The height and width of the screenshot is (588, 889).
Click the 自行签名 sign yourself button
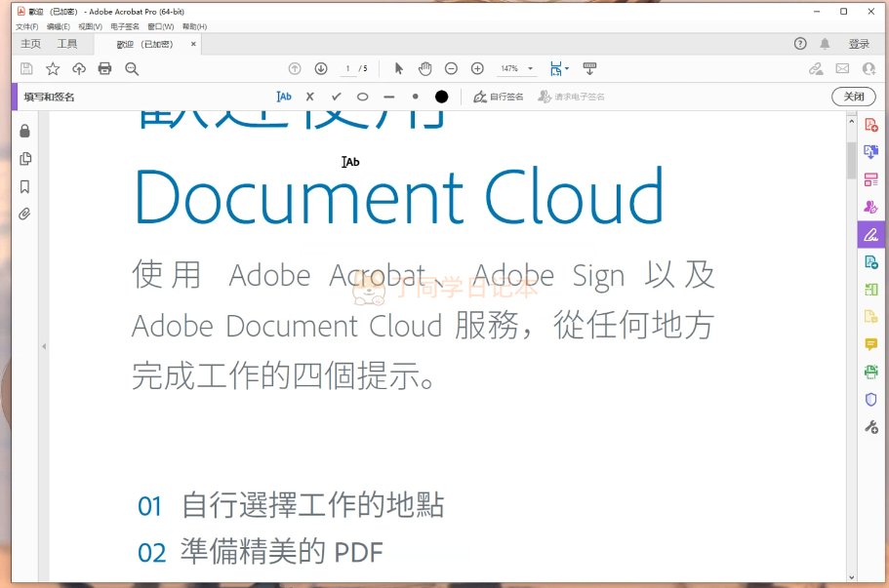[499, 97]
